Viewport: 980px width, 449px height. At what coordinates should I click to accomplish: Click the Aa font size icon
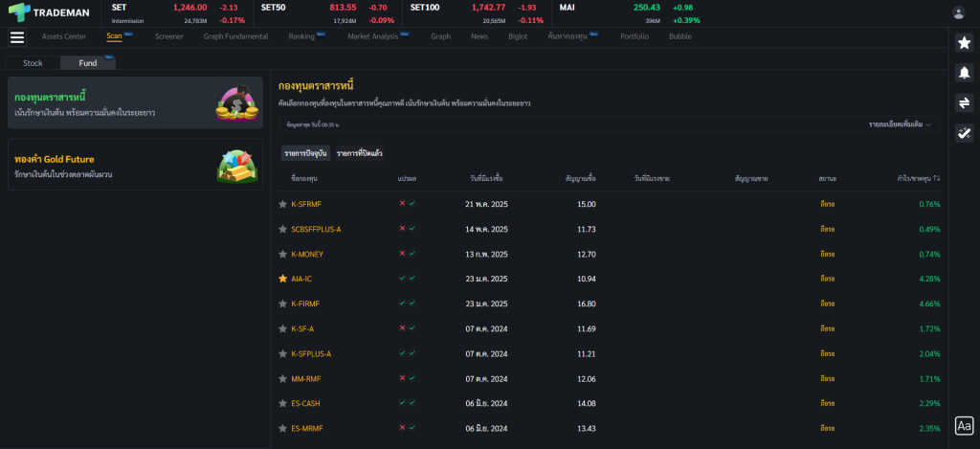click(964, 425)
